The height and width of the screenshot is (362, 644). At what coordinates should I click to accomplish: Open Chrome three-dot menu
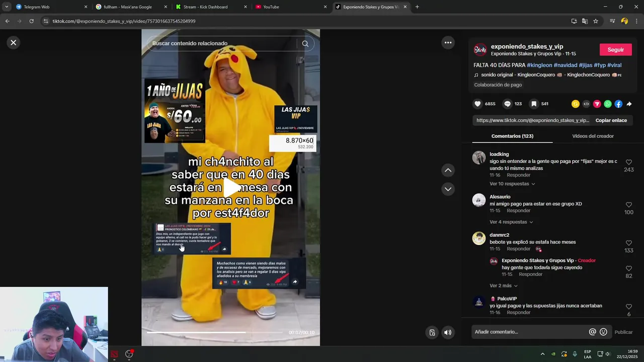point(637,21)
